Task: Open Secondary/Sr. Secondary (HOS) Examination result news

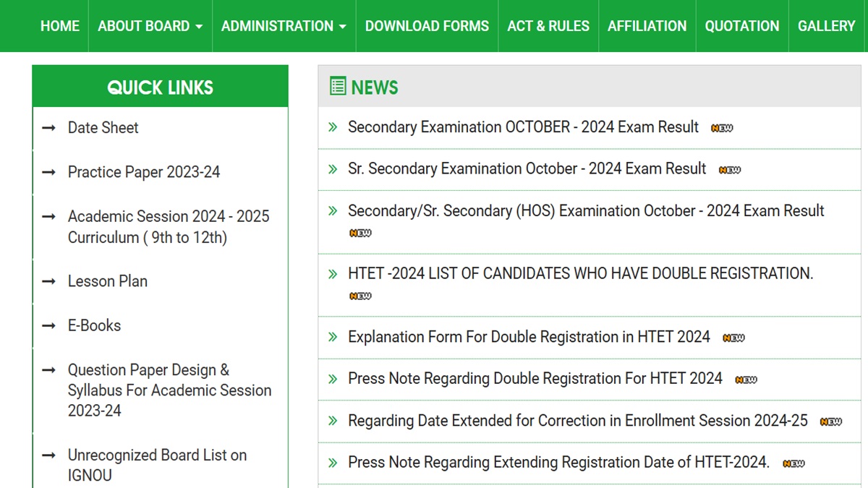Action: pyautogui.click(x=586, y=211)
